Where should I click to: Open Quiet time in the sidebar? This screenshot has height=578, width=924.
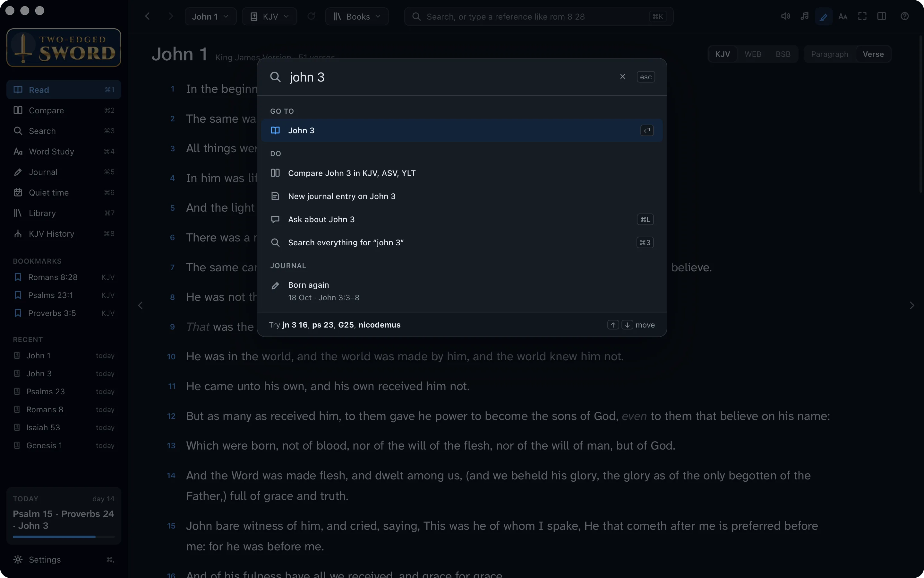pos(64,193)
